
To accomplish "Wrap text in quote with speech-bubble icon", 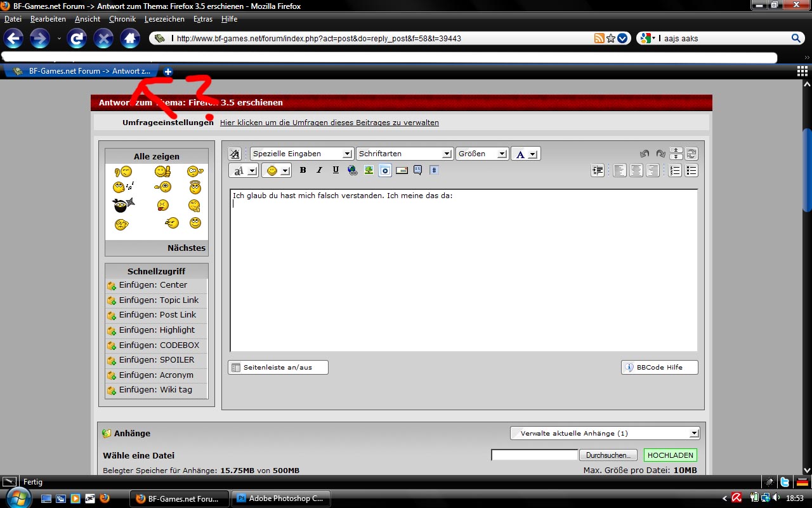I will coord(418,170).
